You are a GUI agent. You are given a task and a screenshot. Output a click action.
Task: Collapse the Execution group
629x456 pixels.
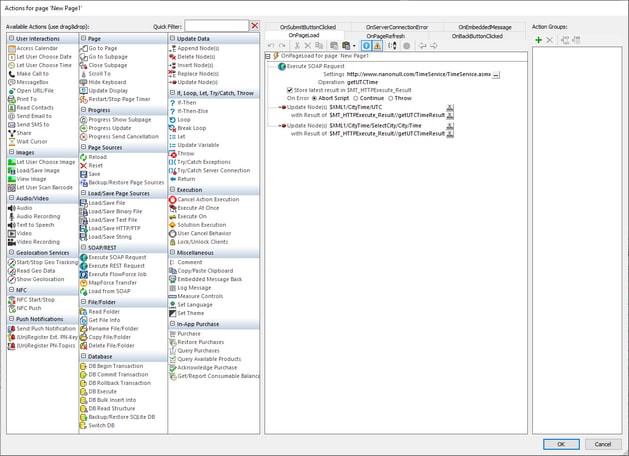(x=172, y=190)
